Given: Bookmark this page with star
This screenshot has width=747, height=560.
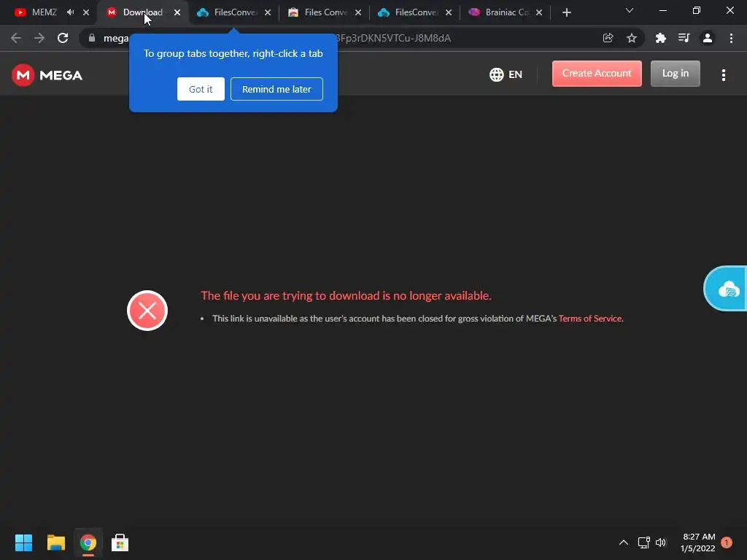Looking at the screenshot, I should (632, 38).
